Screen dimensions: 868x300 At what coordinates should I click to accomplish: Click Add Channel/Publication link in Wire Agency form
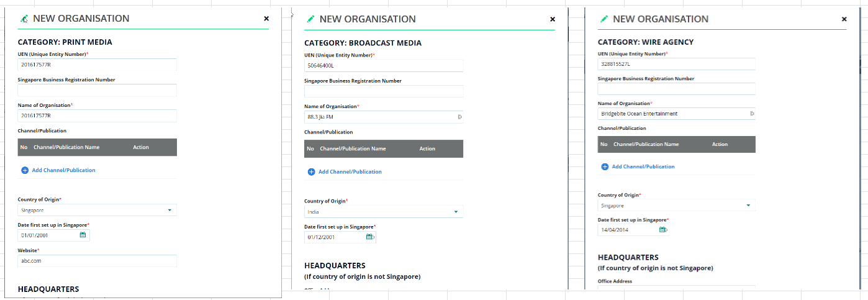pyautogui.click(x=643, y=166)
